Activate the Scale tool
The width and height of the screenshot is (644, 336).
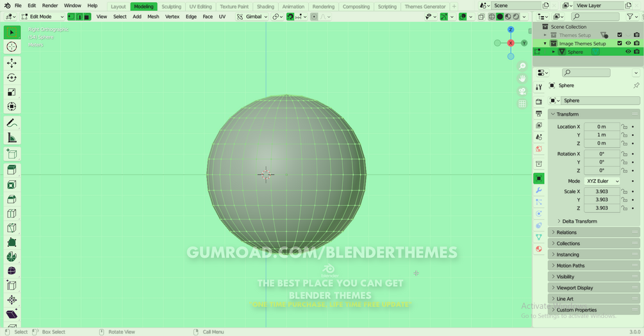pyautogui.click(x=12, y=92)
